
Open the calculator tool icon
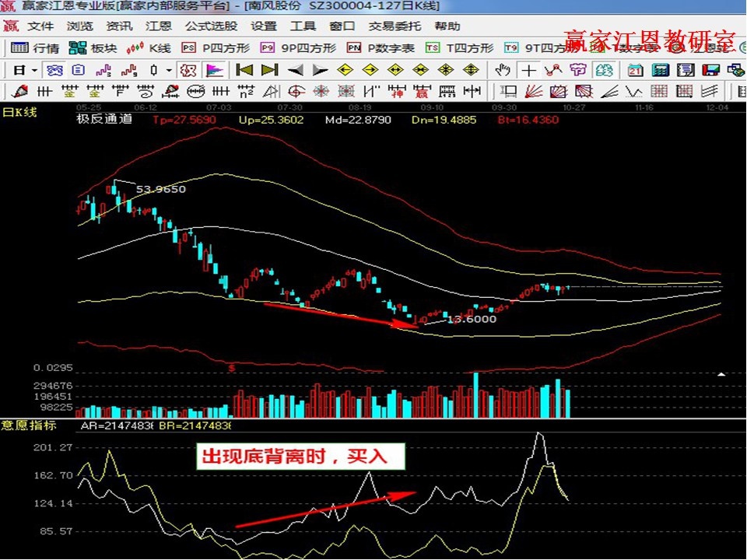pyautogui.click(x=660, y=70)
